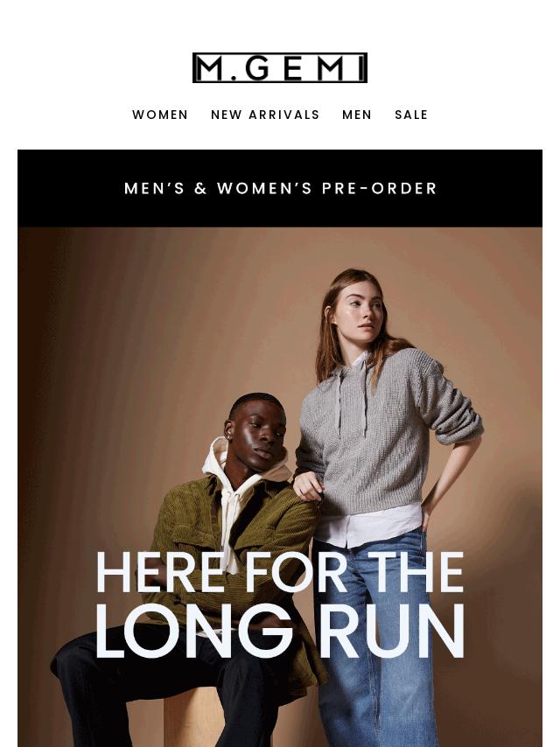Click the Men's & Women's Pre-Order banner
This screenshot has width=560, height=747.
pos(280,188)
